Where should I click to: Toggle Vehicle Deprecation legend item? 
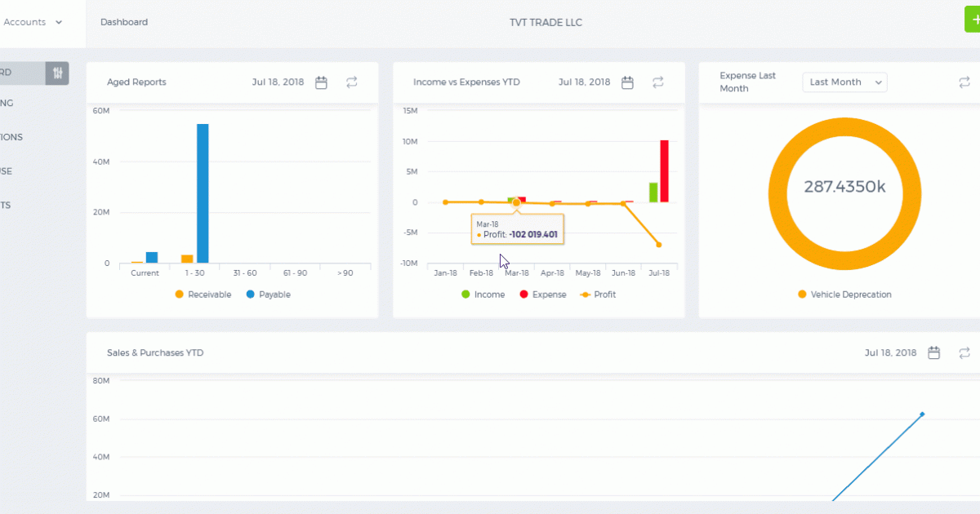coord(844,295)
